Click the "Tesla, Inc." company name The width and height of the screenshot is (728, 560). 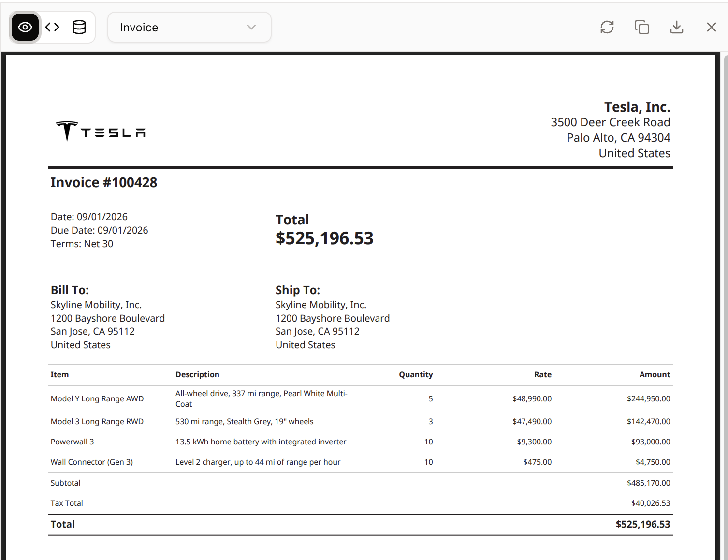click(x=637, y=107)
